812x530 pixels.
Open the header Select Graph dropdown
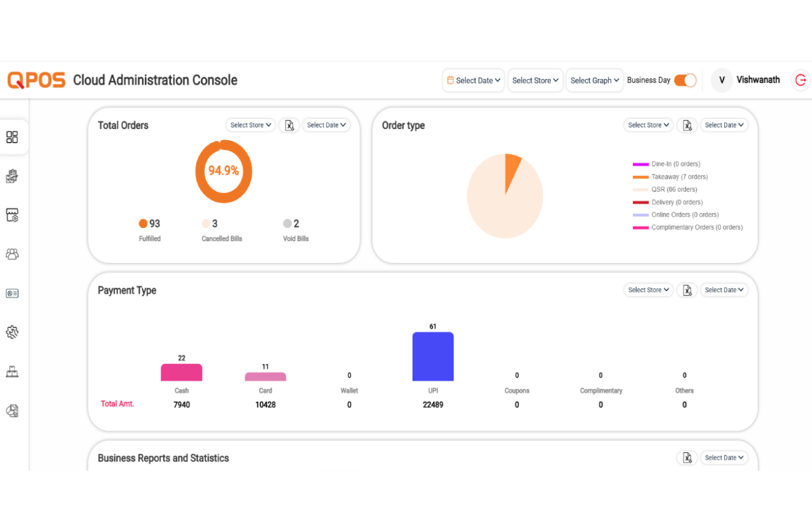tap(594, 81)
